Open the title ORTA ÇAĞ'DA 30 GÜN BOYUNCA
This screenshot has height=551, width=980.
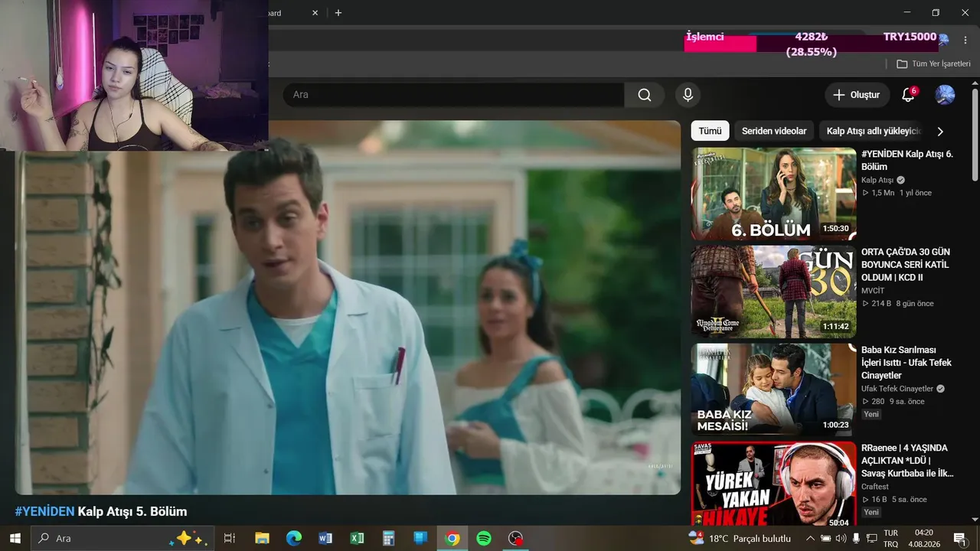[x=905, y=264]
